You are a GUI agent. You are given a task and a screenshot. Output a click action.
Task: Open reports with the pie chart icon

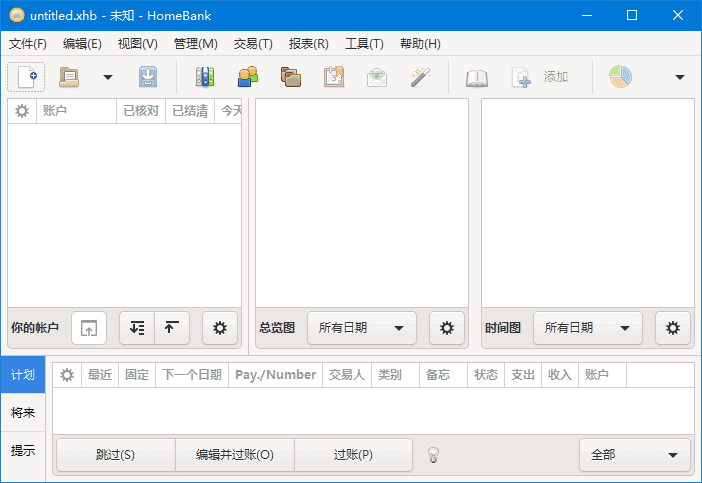tap(620, 77)
